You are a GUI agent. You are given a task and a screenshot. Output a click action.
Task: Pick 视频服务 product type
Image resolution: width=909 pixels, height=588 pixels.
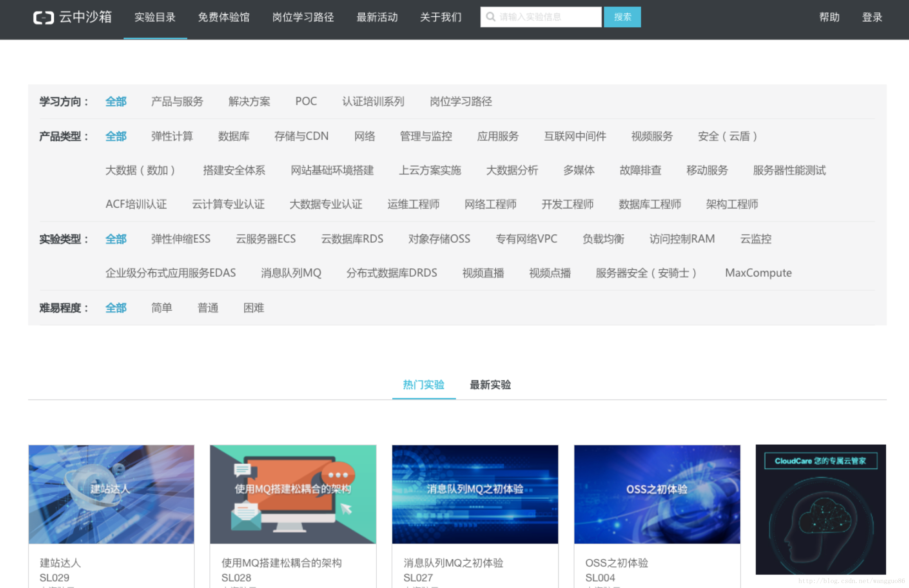tap(652, 136)
